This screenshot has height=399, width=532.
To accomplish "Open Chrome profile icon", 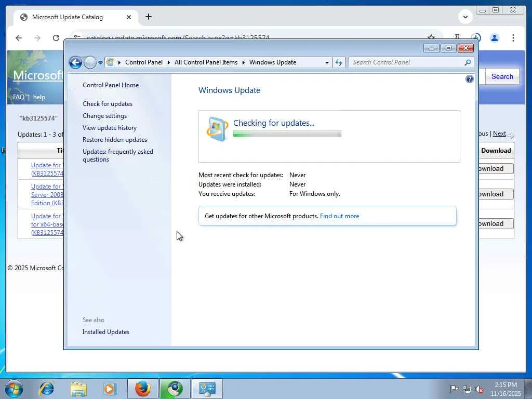I will click(x=495, y=38).
